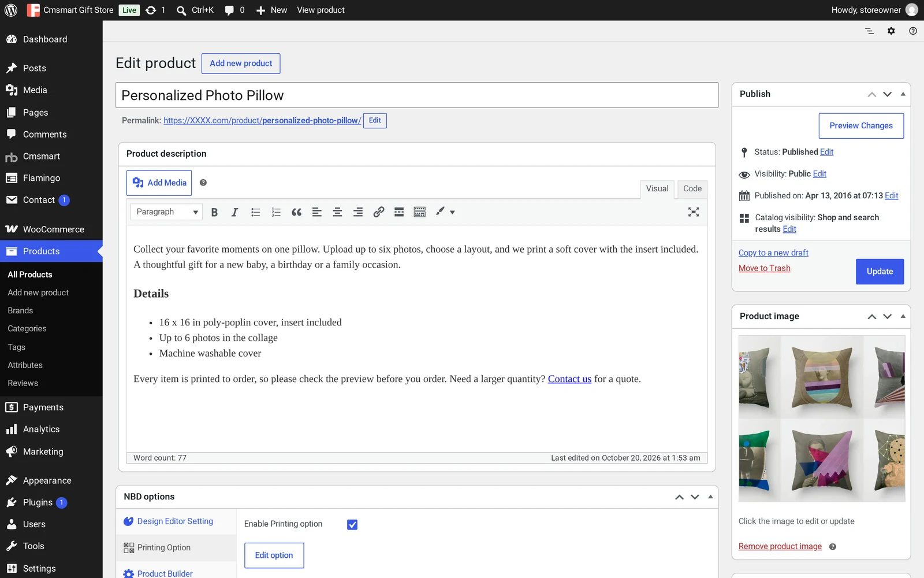Insert a bulleted list
This screenshot has height=578, width=924.
255,212
